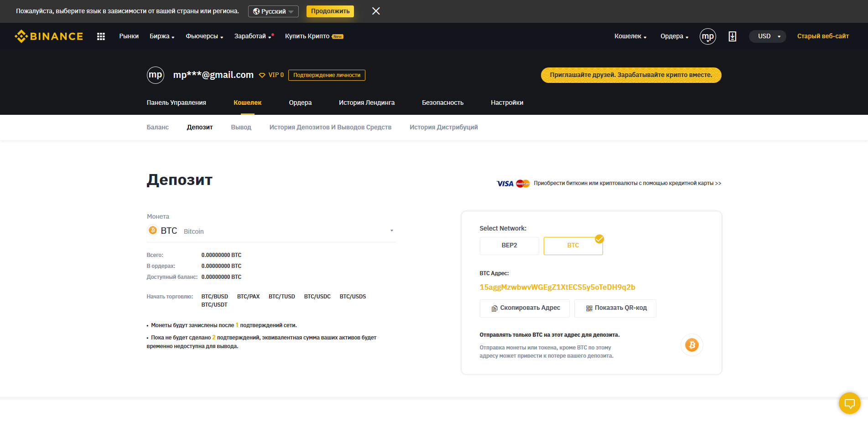This screenshot has height=421, width=868.
Task: Go to the Баланс sub-tab
Action: click(x=158, y=128)
